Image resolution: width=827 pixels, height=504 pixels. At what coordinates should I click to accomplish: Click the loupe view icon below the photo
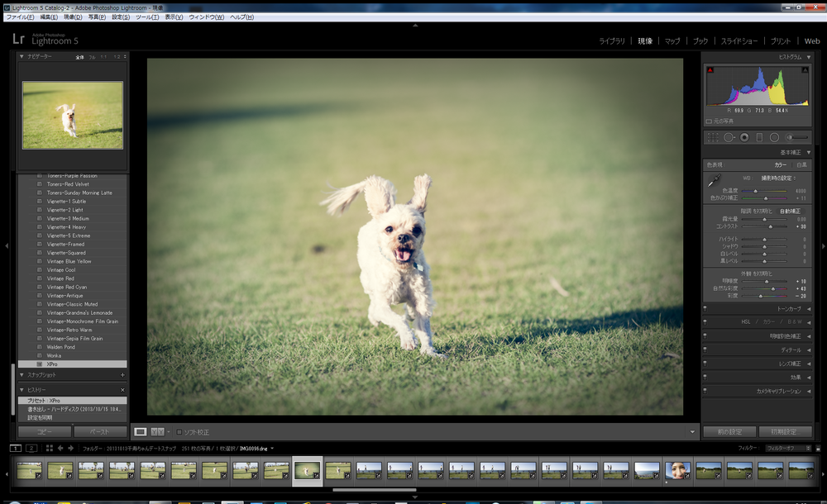(141, 431)
